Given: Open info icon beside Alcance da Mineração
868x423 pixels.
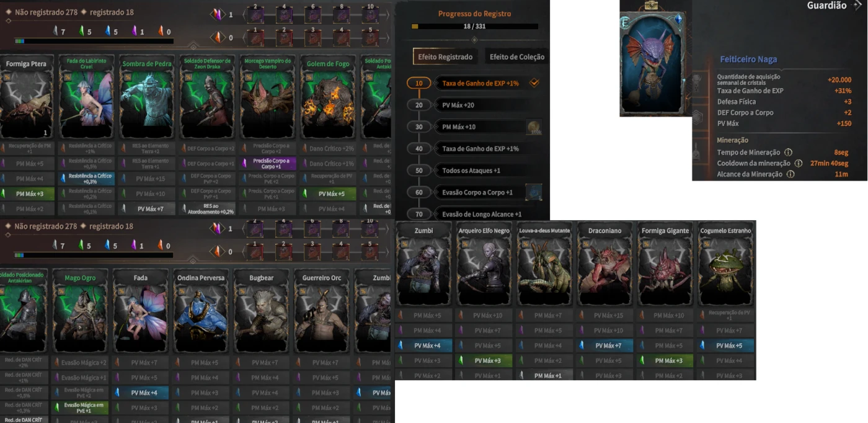Looking at the screenshot, I should click(x=790, y=174).
